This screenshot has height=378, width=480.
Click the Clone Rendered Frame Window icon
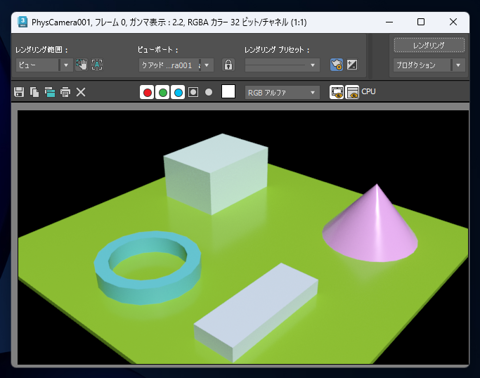coord(50,92)
